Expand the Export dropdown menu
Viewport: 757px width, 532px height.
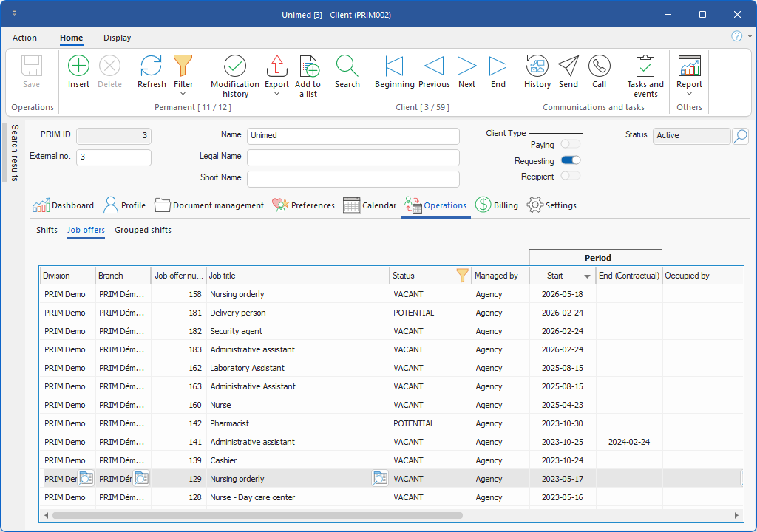pos(276,94)
